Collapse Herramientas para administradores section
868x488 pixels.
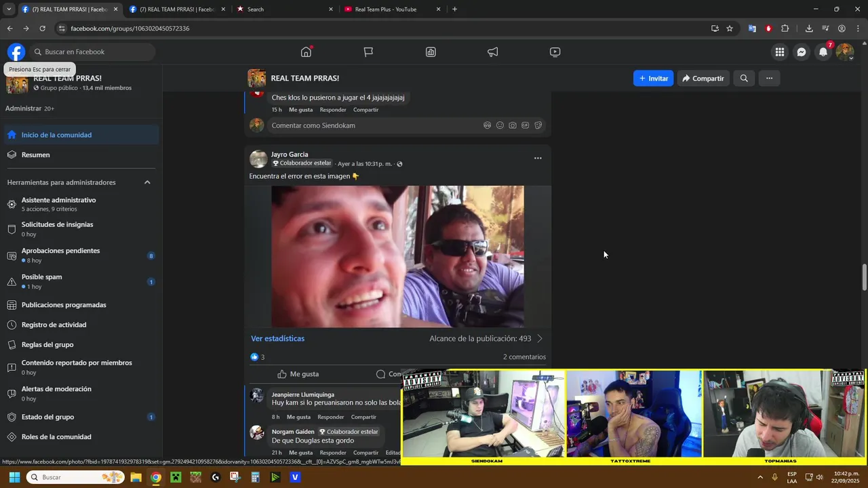[x=147, y=182]
